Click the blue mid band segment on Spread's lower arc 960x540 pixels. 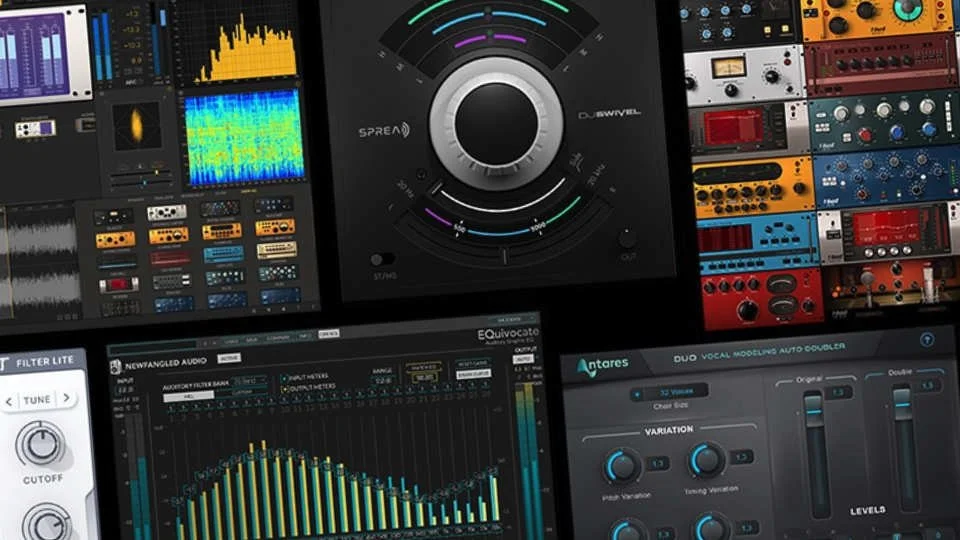(x=497, y=233)
